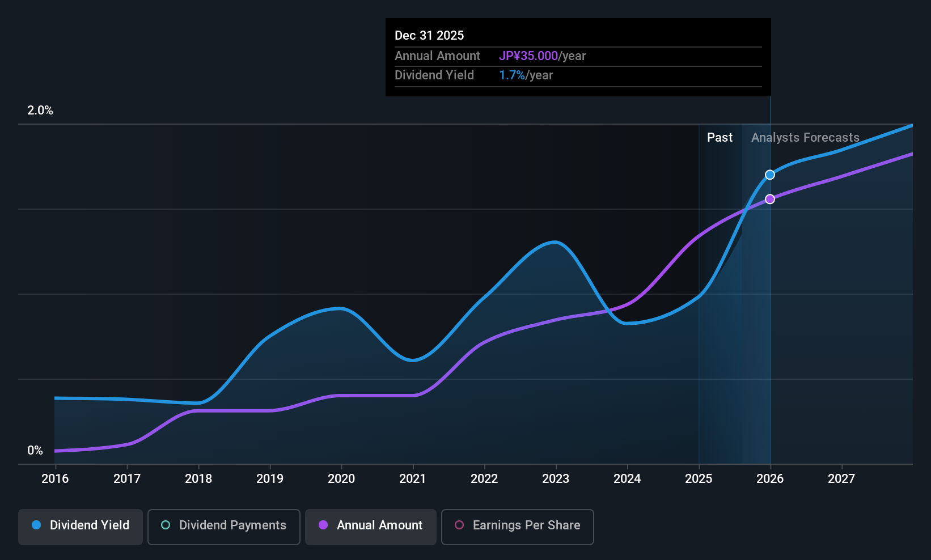The height and width of the screenshot is (560, 931).
Task: Click the purple Annual Amount legend dot
Action: [x=323, y=525]
